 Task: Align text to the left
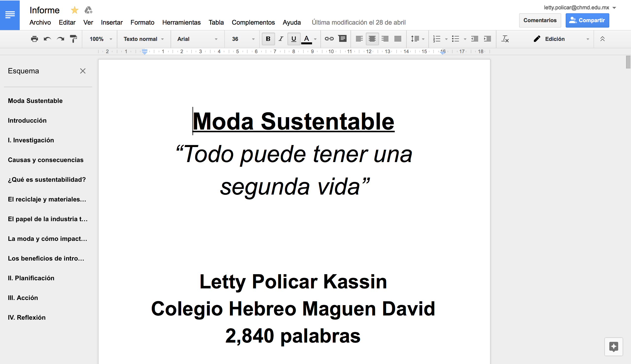coord(359,39)
